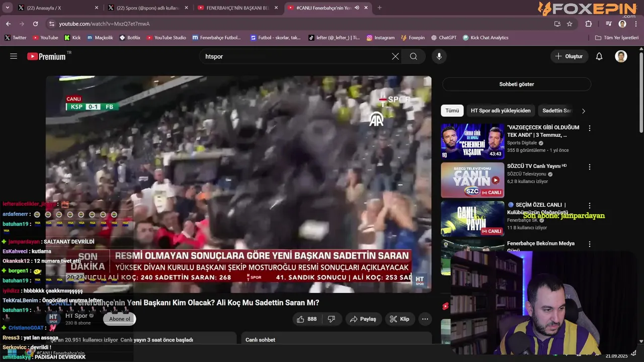Viewport: 644px width, 362px height.
Task: Open Kick Chat Analytics bookmark
Action: (x=486, y=38)
